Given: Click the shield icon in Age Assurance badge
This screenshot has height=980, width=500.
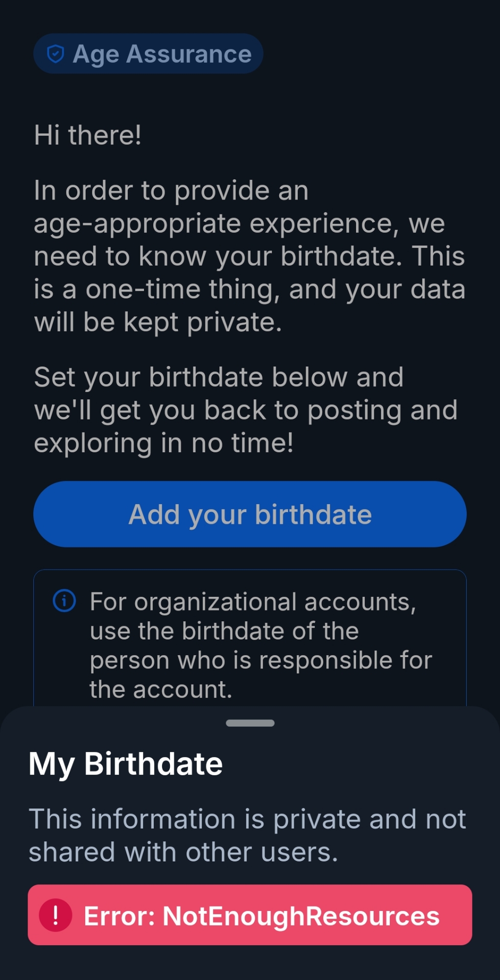Looking at the screenshot, I should point(55,54).
